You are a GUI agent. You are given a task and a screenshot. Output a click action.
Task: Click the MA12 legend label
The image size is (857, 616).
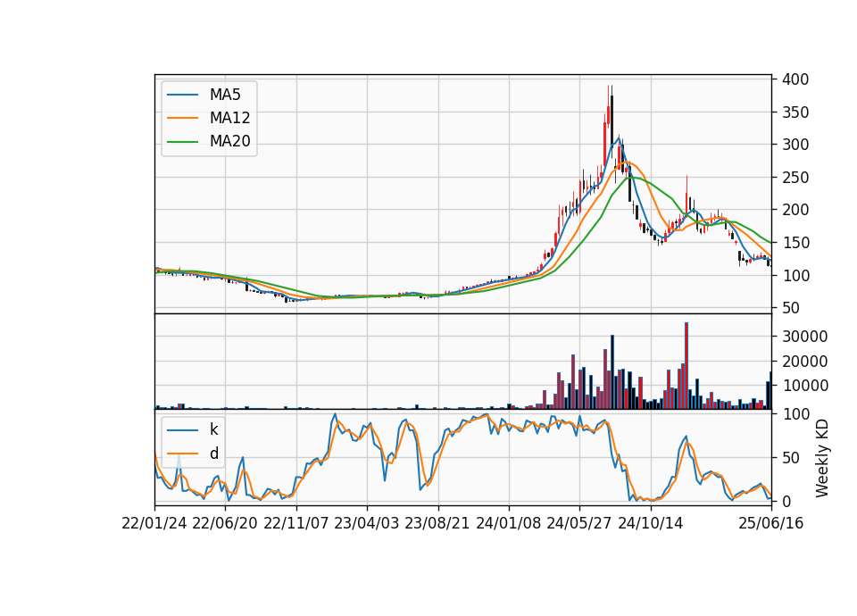coord(229,118)
